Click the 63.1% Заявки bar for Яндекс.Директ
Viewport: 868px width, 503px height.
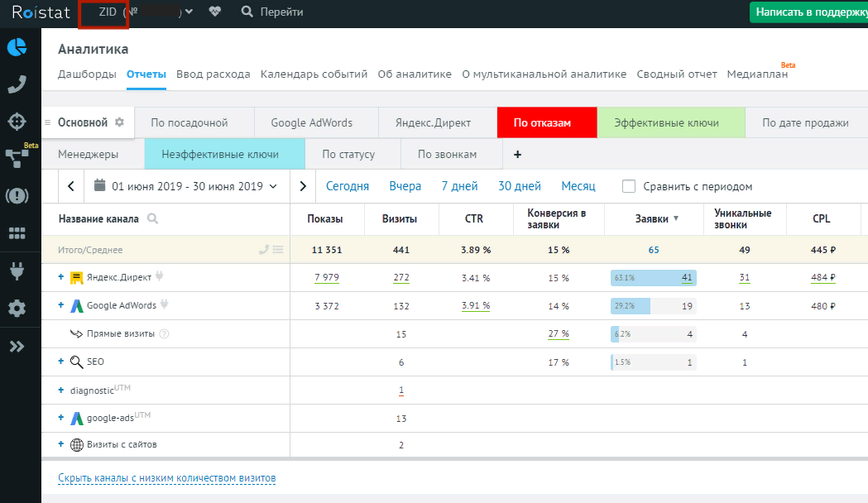click(653, 278)
